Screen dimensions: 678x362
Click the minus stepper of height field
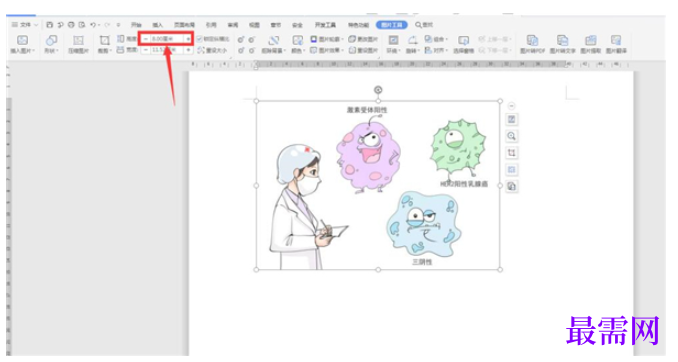tap(145, 39)
